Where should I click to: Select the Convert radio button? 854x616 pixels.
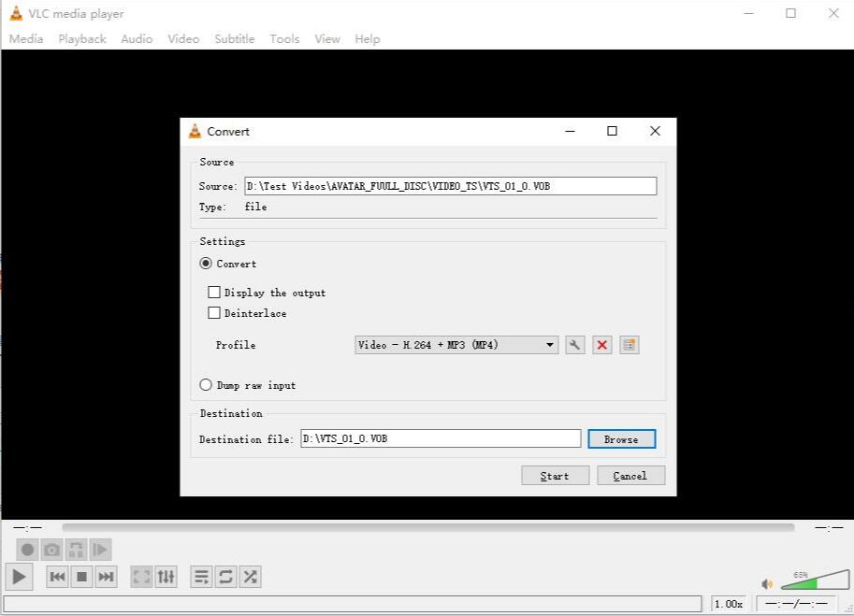(x=206, y=264)
